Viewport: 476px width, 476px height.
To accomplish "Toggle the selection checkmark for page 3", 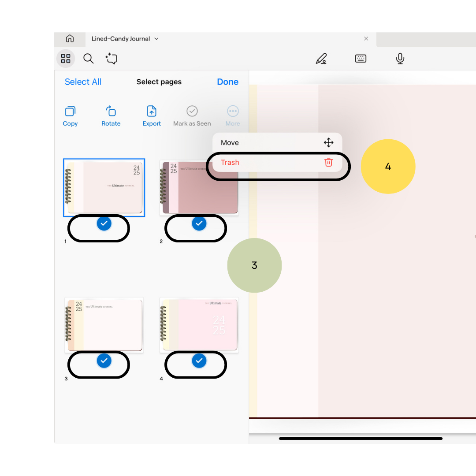I will tap(104, 361).
